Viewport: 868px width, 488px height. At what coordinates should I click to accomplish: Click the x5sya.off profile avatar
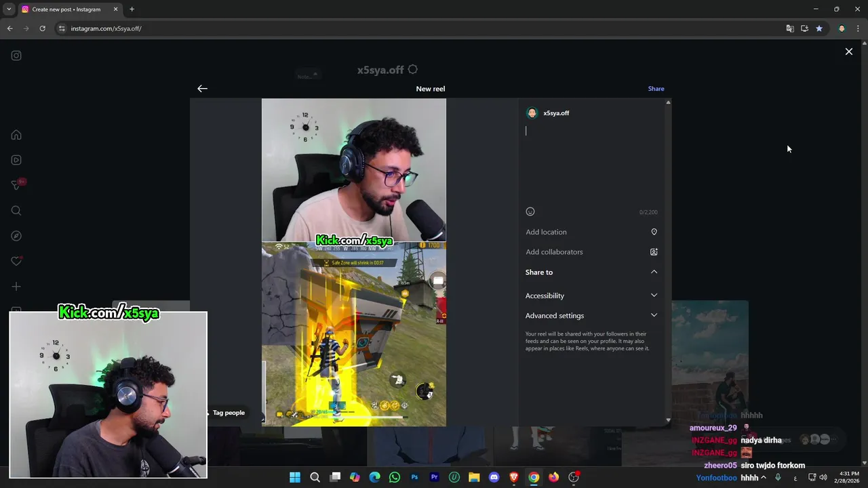coord(532,113)
